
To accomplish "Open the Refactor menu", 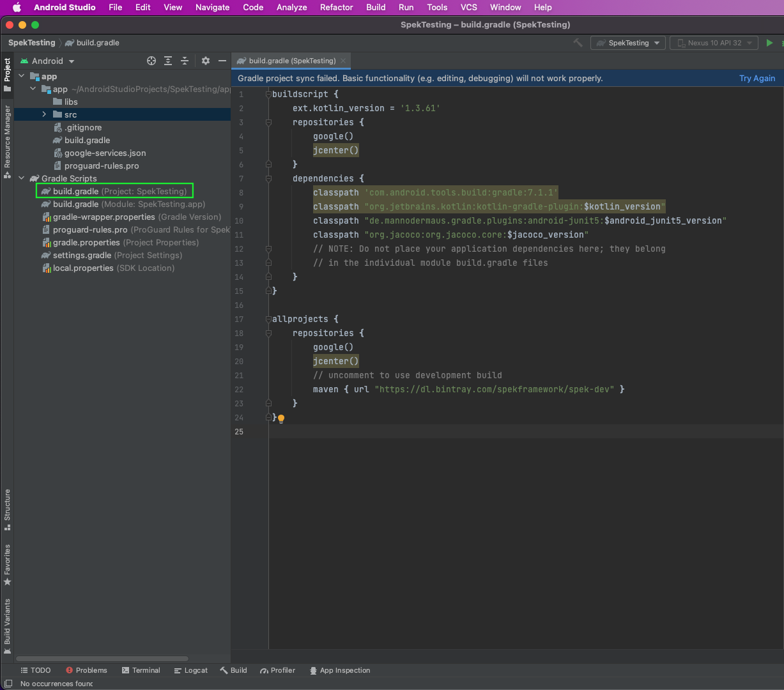I will click(x=337, y=7).
